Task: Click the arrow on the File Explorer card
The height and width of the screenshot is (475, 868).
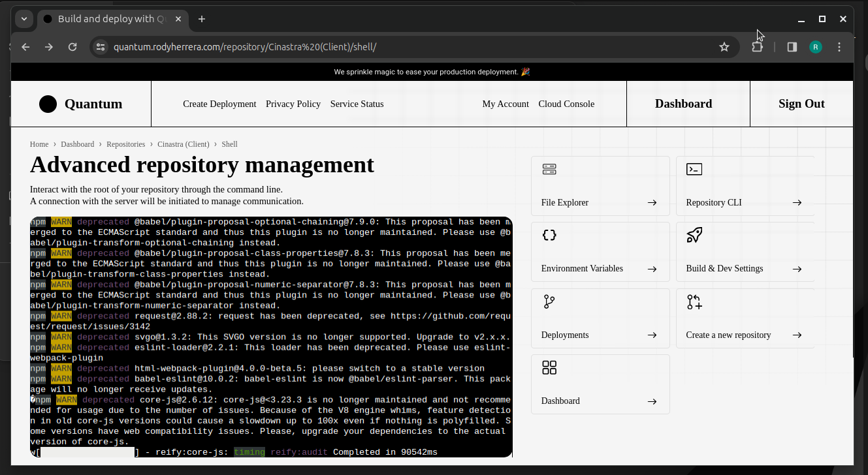Action: pos(652,203)
